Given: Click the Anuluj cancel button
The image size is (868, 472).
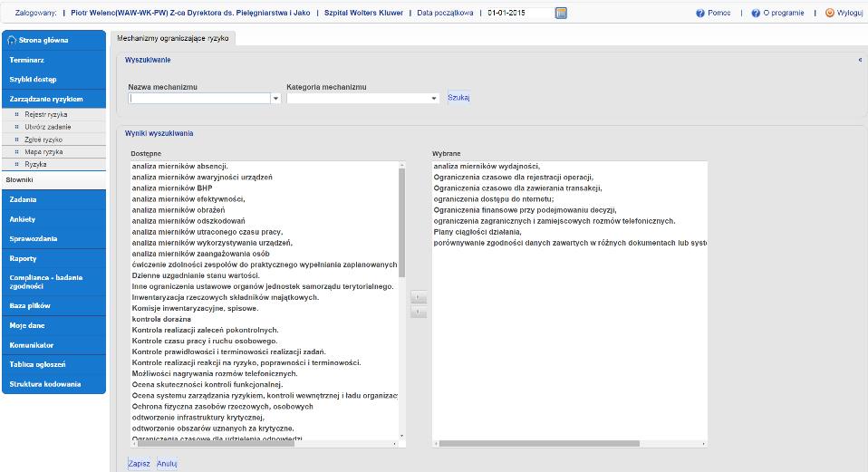Looking at the screenshot, I should tap(167, 464).
